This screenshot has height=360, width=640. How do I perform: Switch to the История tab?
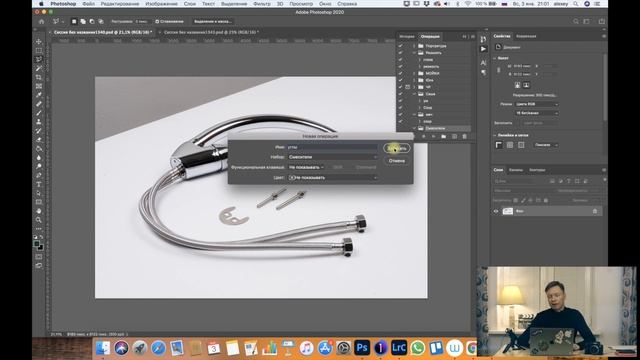(407, 36)
